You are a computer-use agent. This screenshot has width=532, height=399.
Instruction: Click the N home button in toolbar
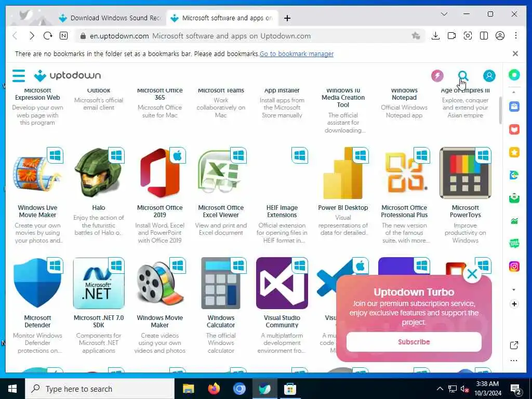coord(63,36)
